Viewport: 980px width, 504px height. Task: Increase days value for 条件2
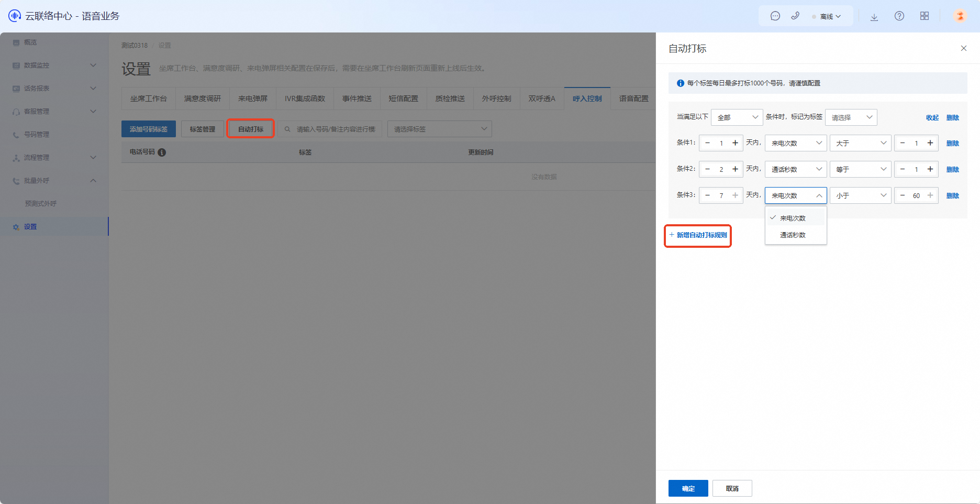(735, 169)
